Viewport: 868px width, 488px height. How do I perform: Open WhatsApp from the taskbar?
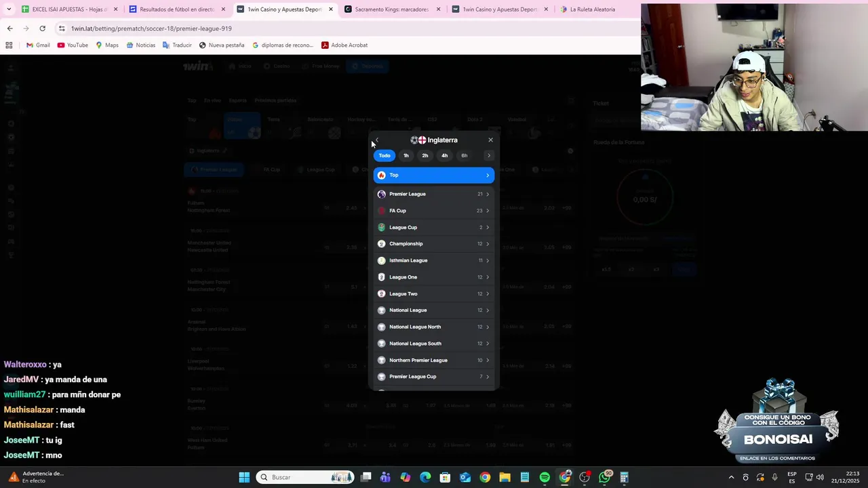pos(604,477)
